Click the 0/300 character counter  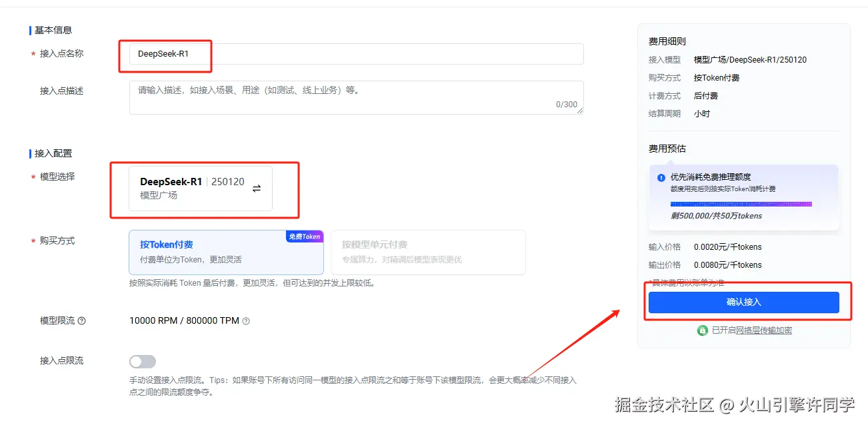[x=567, y=105]
